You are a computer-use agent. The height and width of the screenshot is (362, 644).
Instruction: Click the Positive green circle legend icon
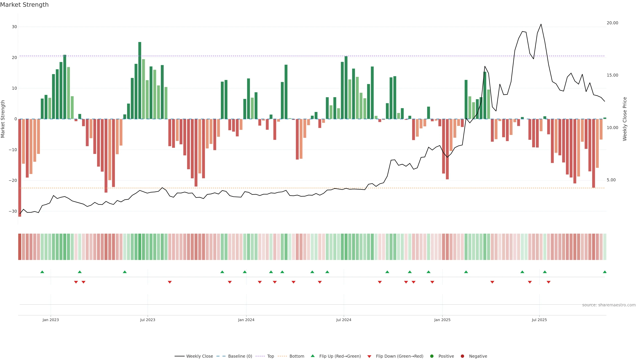[432, 356]
